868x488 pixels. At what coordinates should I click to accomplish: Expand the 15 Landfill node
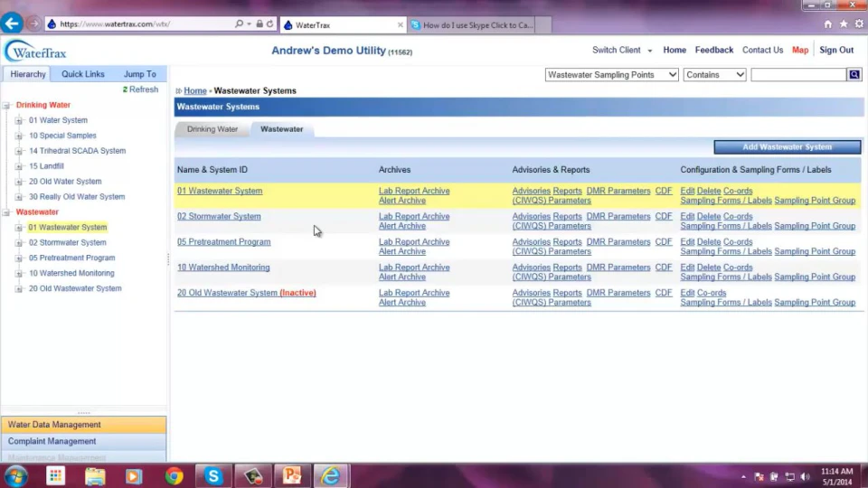19,166
